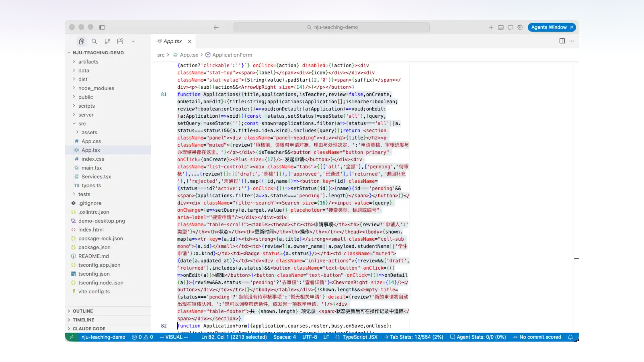Open errors and warnings in status bar
The width and height of the screenshot is (644, 362).
(x=143, y=337)
